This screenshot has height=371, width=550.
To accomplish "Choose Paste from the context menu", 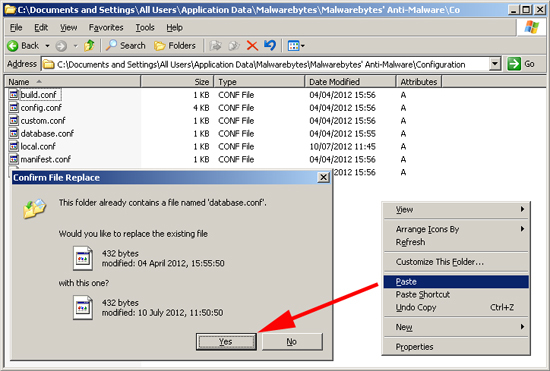I will 456,282.
